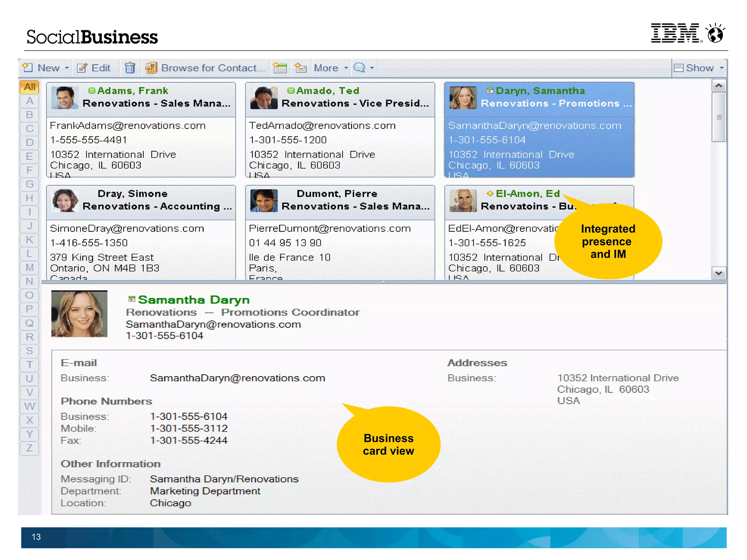This screenshot has height=560, width=747.
Task: Delete contact with trash icon
Action: pyautogui.click(x=130, y=68)
